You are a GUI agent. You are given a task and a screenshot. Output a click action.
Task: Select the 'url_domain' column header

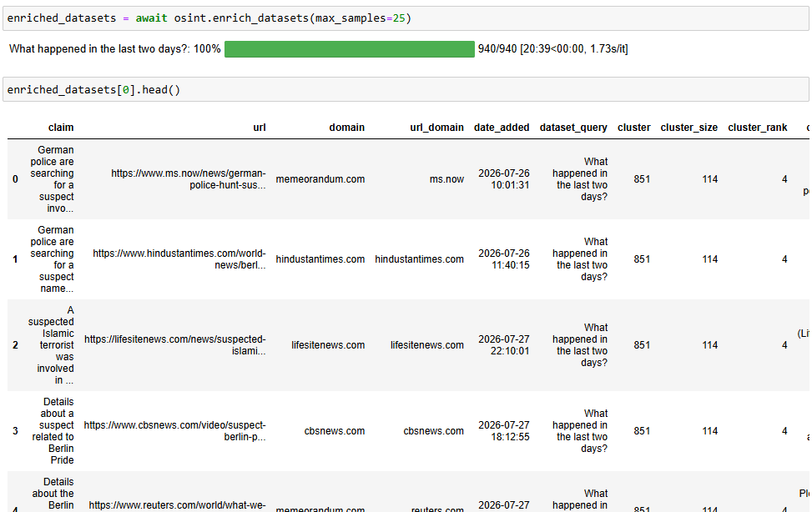tap(436, 128)
